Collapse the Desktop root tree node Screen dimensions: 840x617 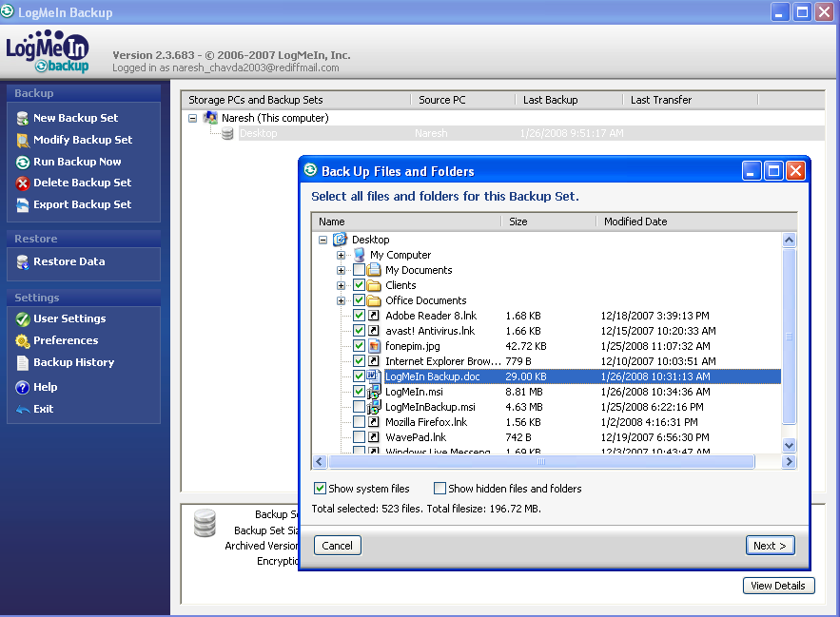pyautogui.click(x=323, y=240)
